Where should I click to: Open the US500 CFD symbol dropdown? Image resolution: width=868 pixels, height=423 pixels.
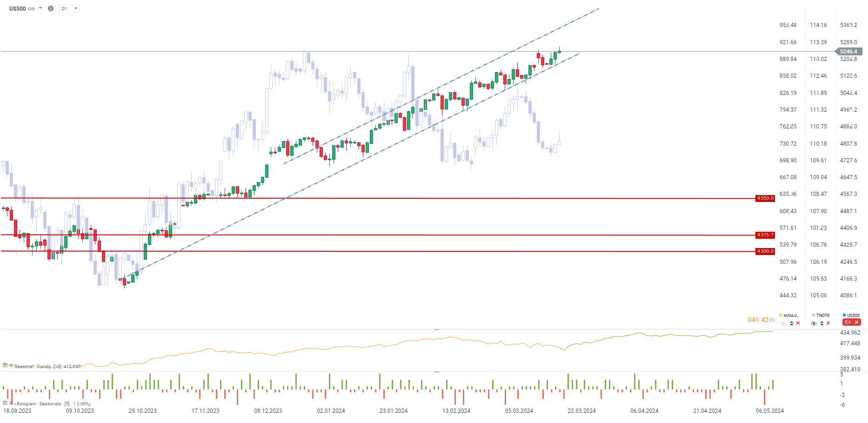(40, 8)
